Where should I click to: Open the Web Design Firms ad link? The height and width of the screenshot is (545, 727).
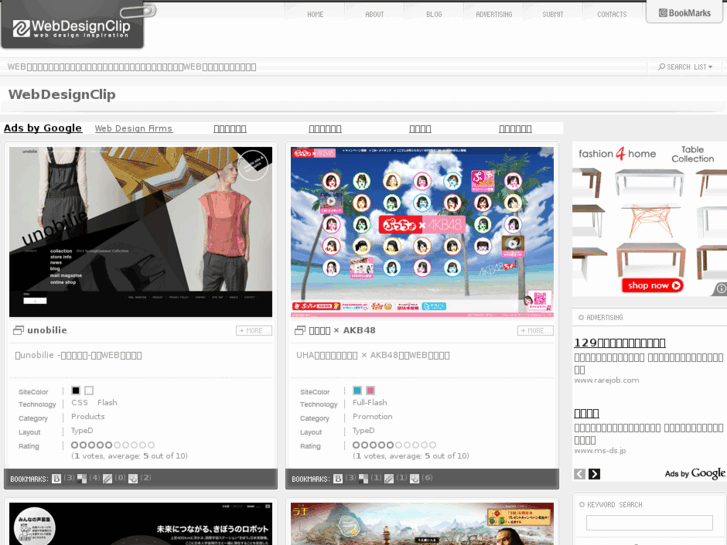click(x=133, y=129)
